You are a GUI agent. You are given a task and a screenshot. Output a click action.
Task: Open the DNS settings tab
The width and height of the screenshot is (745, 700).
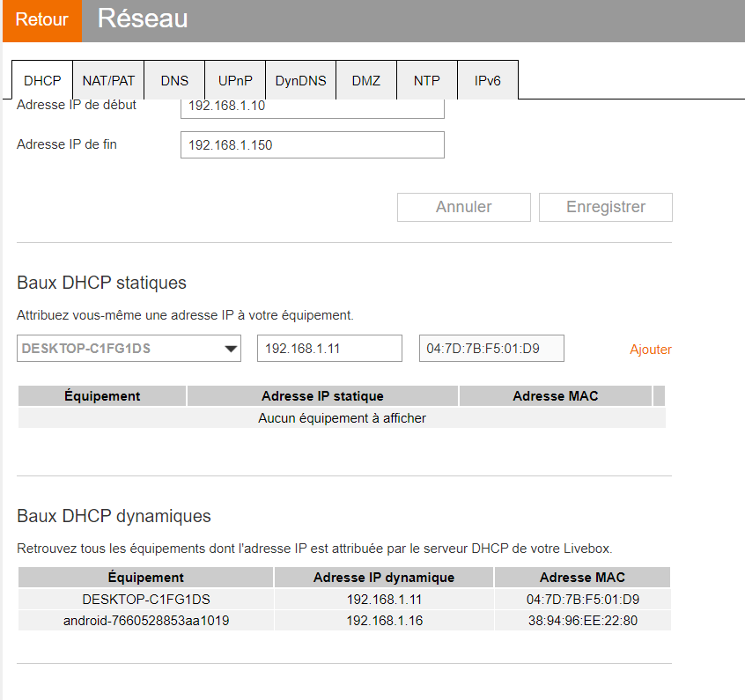(174, 80)
